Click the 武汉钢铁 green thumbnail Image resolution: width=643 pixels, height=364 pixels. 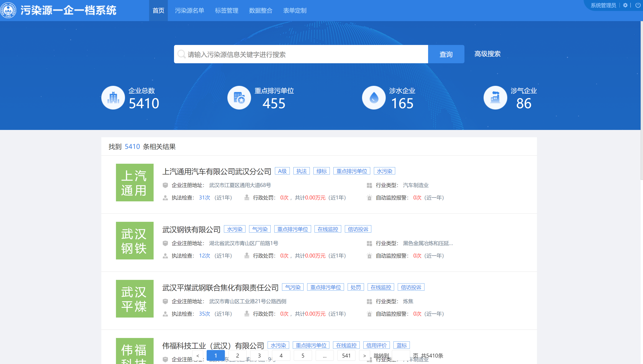[x=134, y=241]
